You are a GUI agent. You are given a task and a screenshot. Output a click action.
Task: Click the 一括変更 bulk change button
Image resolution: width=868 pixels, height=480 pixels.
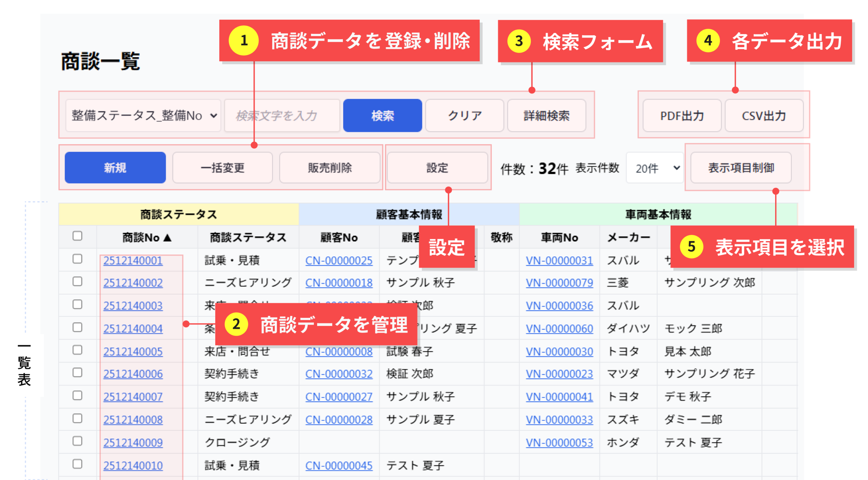pyautogui.click(x=222, y=167)
